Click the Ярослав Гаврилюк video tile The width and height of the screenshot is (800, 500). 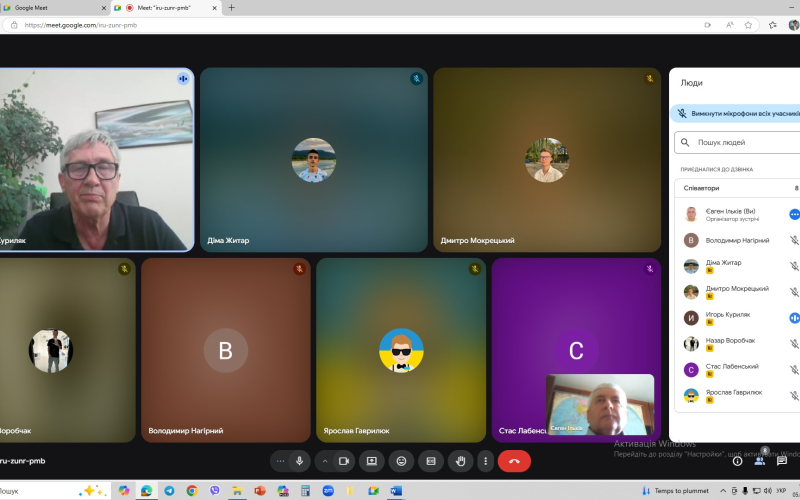[x=401, y=350]
